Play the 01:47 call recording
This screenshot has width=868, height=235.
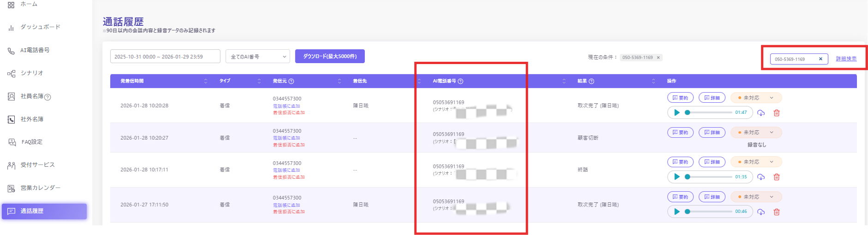tap(677, 112)
